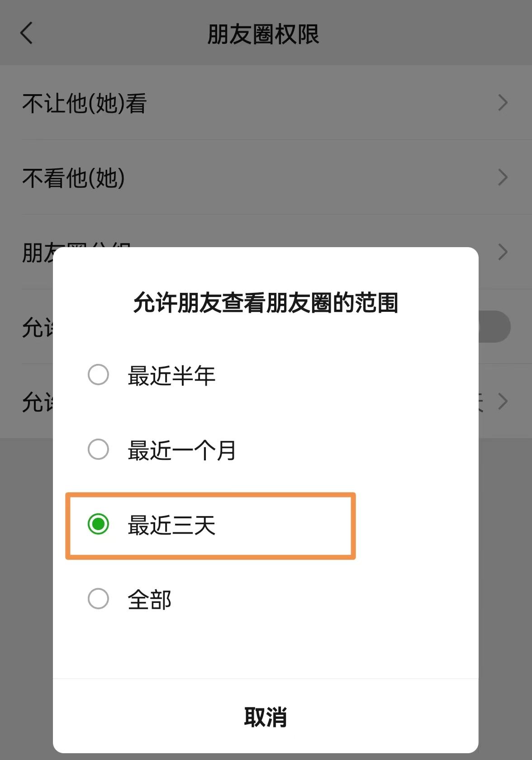Select the radio circle beside 全部
This screenshot has width=532, height=760.
pos(98,599)
